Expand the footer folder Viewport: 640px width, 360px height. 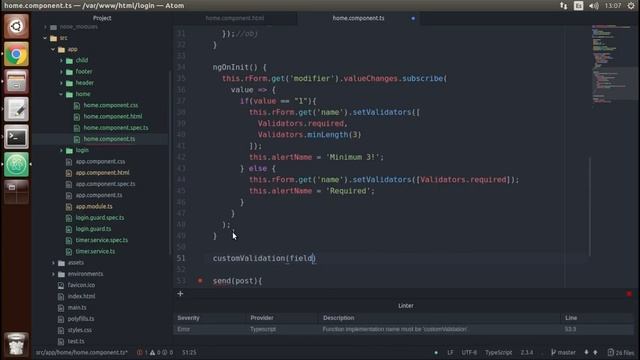pyautogui.click(x=62, y=72)
